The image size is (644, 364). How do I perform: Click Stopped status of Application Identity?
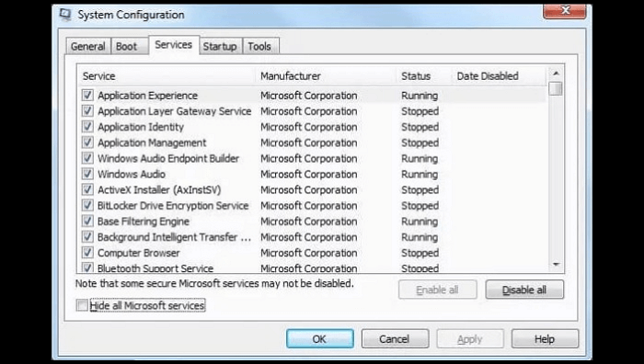point(420,127)
